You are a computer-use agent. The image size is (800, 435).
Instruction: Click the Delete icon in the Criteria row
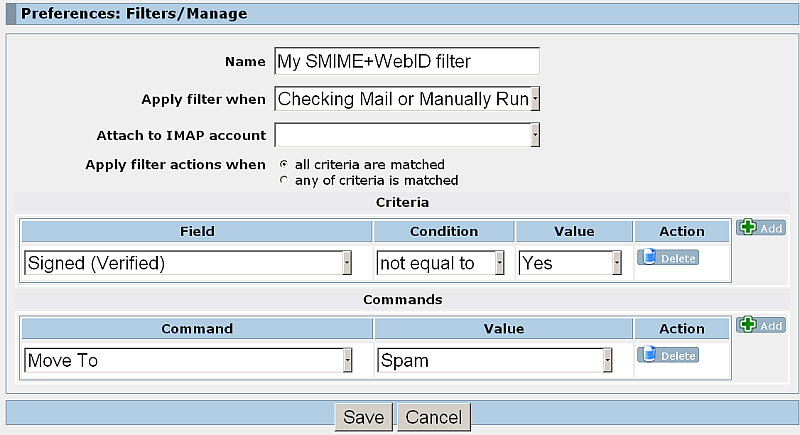tap(668, 258)
